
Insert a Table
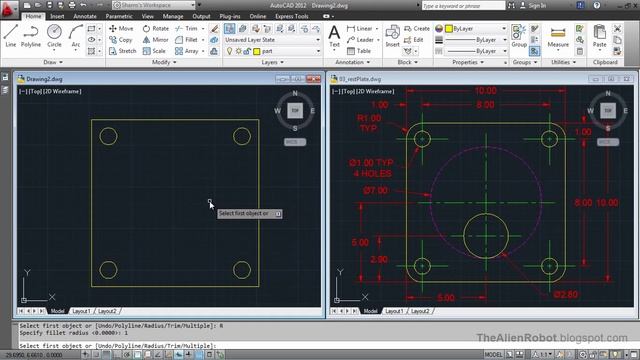pos(359,51)
